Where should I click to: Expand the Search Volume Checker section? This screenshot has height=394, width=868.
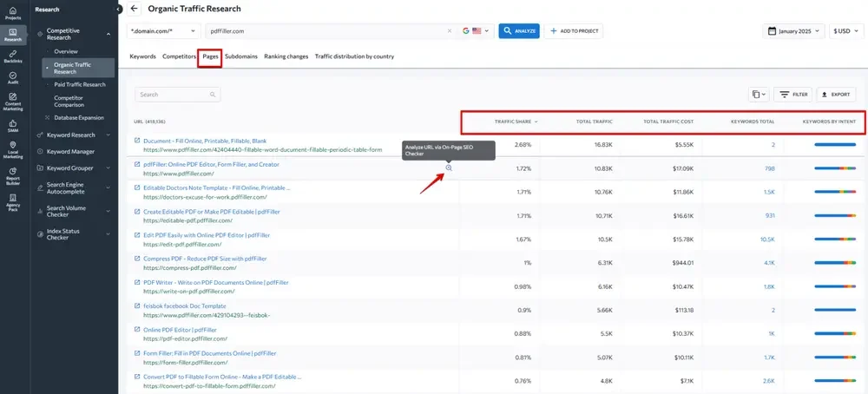(108, 212)
